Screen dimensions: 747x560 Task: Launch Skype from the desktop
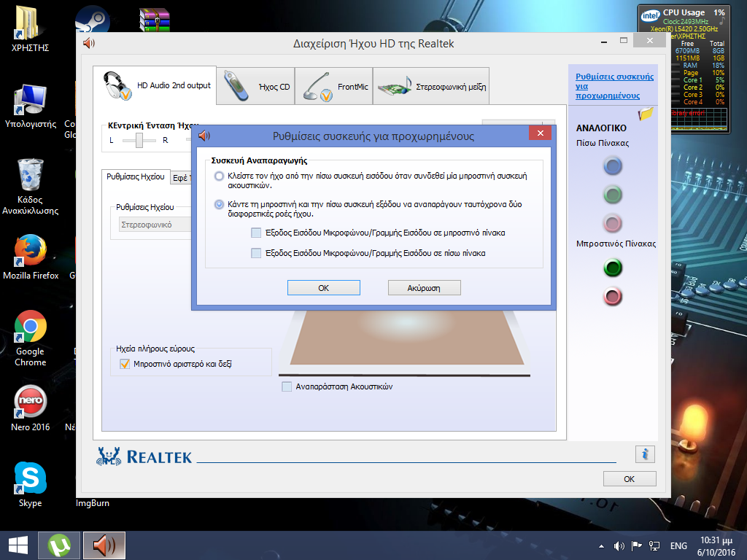[x=31, y=485]
